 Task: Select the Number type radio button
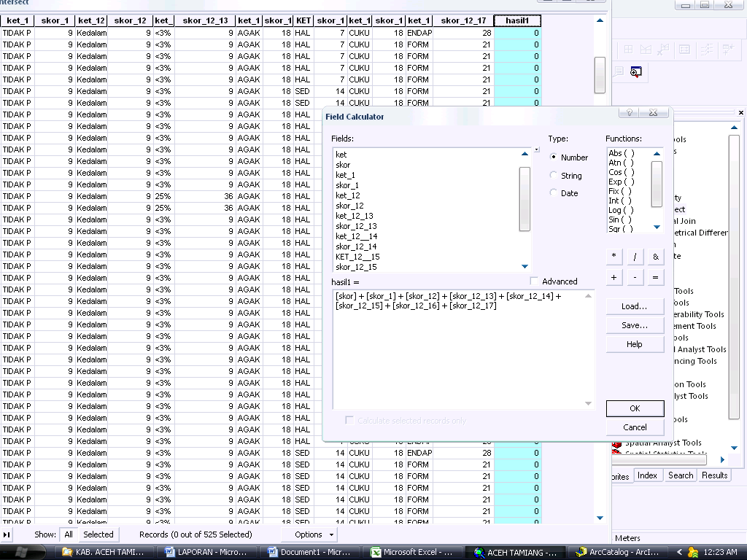(x=554, y=157)
